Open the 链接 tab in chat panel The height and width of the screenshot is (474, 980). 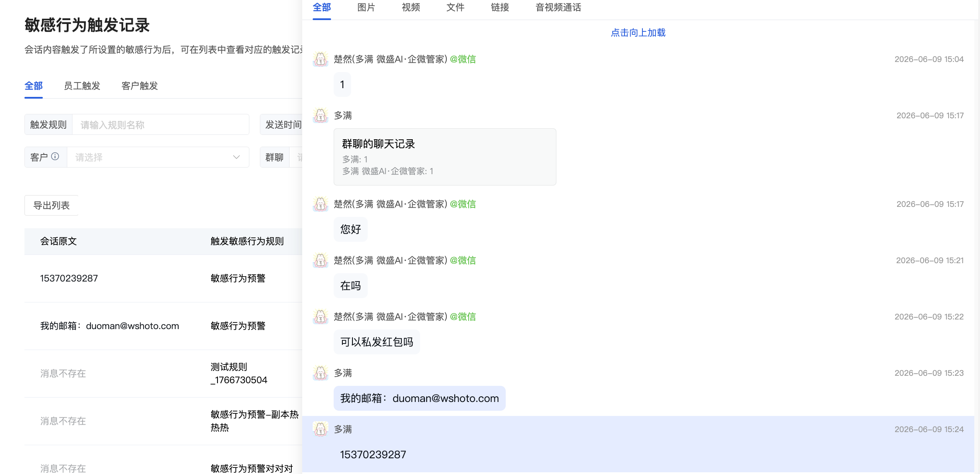[500, 7]
